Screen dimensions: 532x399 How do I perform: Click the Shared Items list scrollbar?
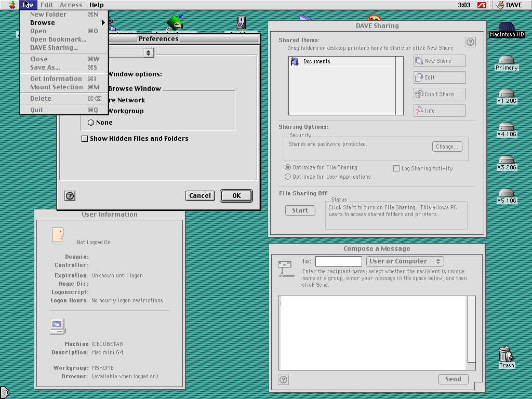point(400,86)
